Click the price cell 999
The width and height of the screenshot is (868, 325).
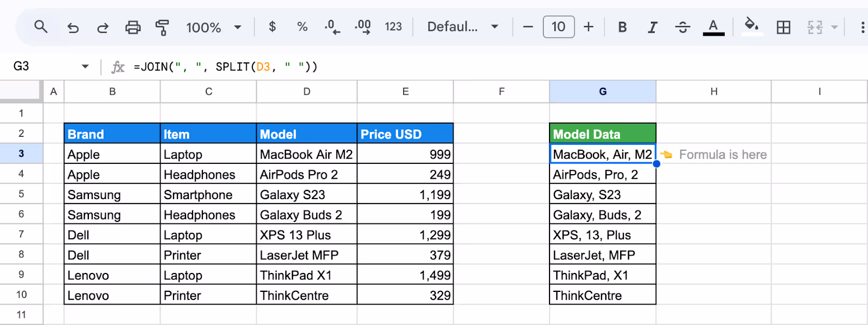coord(405,154)
